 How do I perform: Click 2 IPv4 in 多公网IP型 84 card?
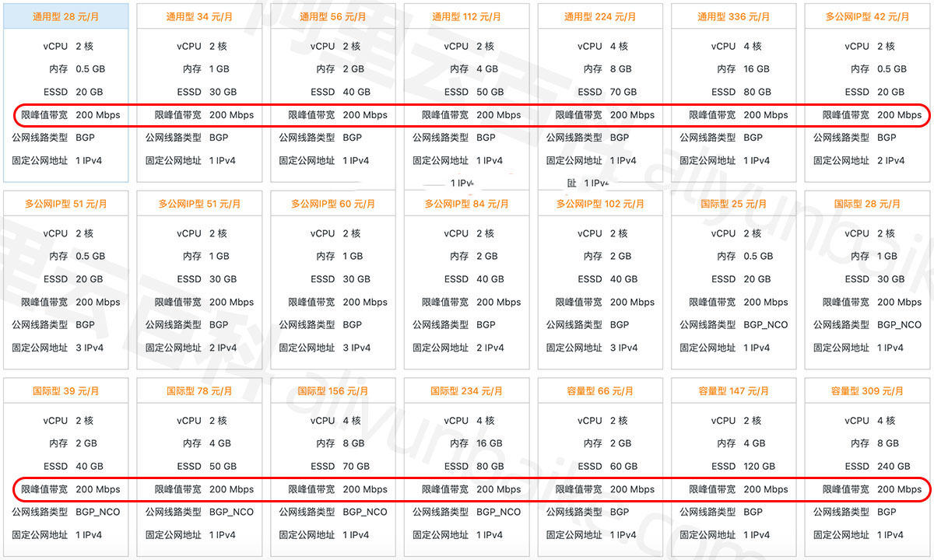click(490, 348)
